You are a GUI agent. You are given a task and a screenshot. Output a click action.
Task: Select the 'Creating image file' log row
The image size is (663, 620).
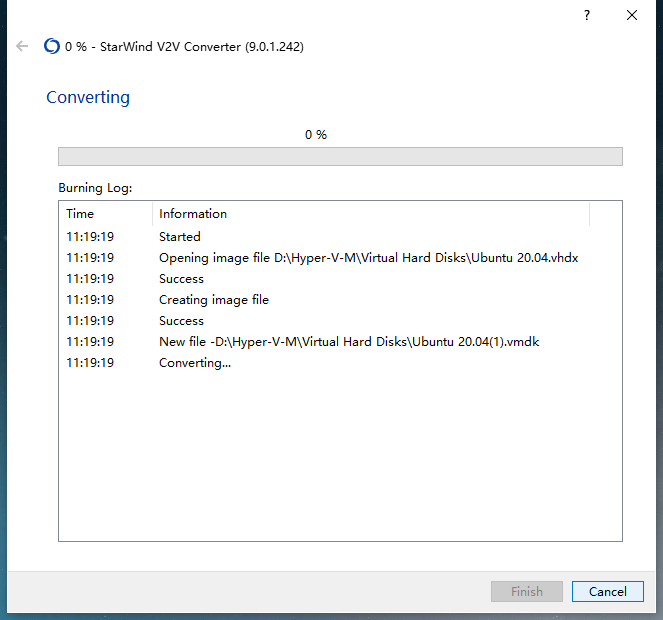[340, 299]
